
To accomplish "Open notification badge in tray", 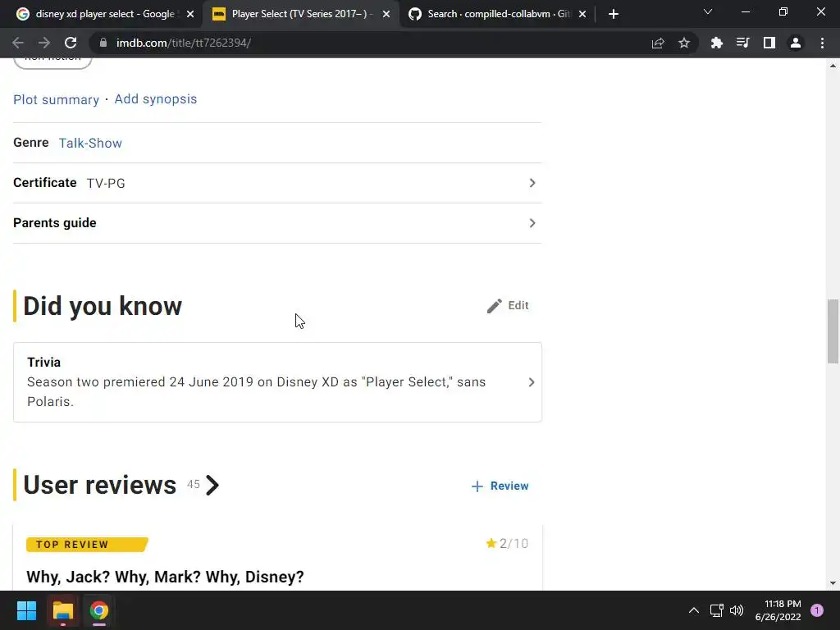I will click(x=817, y=610).
